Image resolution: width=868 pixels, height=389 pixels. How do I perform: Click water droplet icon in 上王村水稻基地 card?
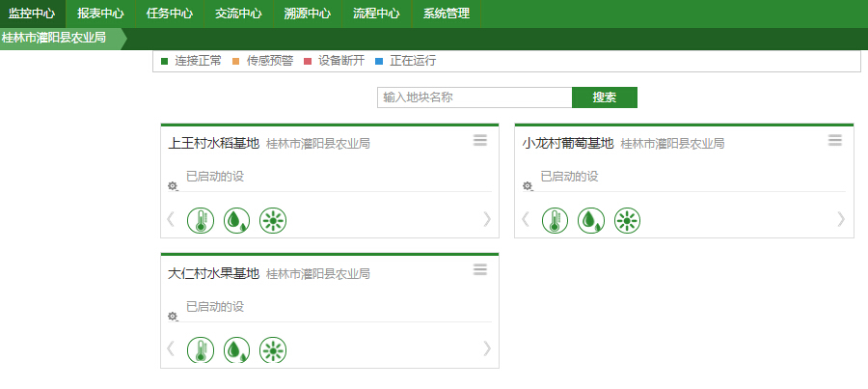pos(236,220)
